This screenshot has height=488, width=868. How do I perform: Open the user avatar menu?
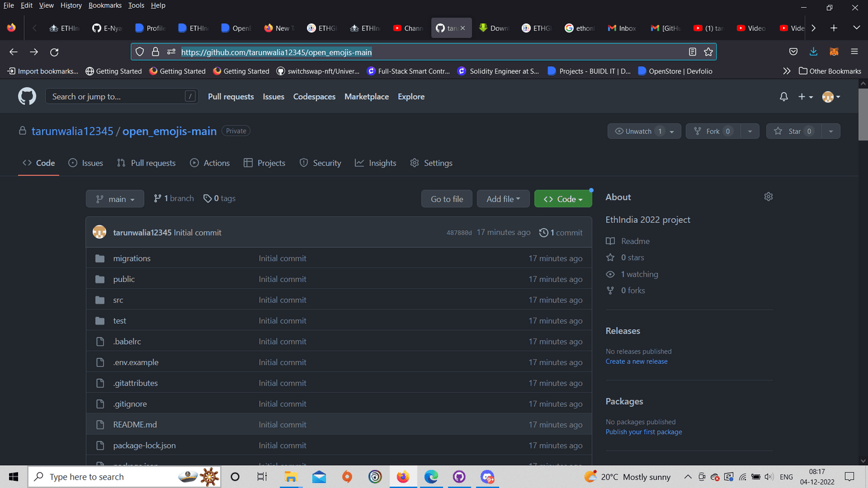click(831, 96)
